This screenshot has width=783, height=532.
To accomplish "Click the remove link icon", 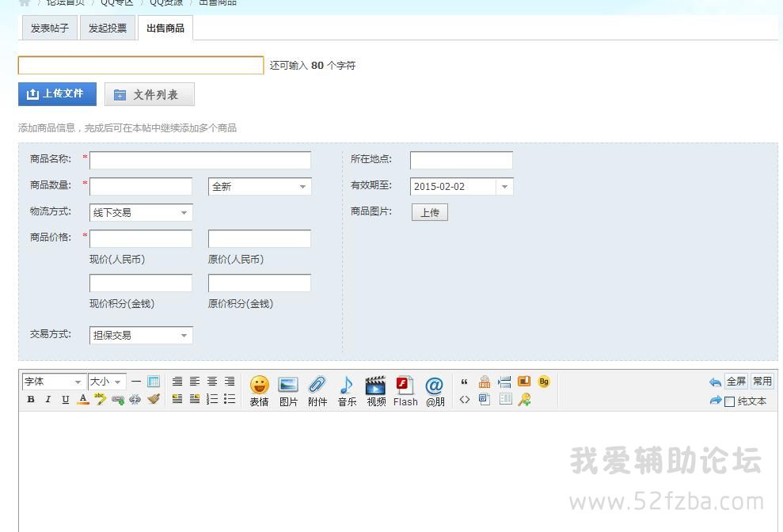I will 135,399.
